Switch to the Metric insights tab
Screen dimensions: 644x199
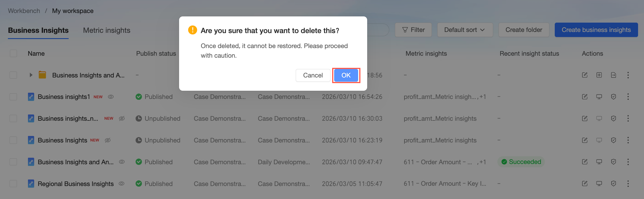tap(106, 31)
